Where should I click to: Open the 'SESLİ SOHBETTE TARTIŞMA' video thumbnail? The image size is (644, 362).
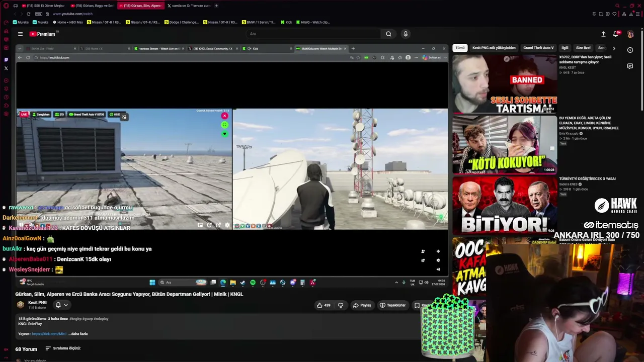pyautogui.click(x=505, y=84)
